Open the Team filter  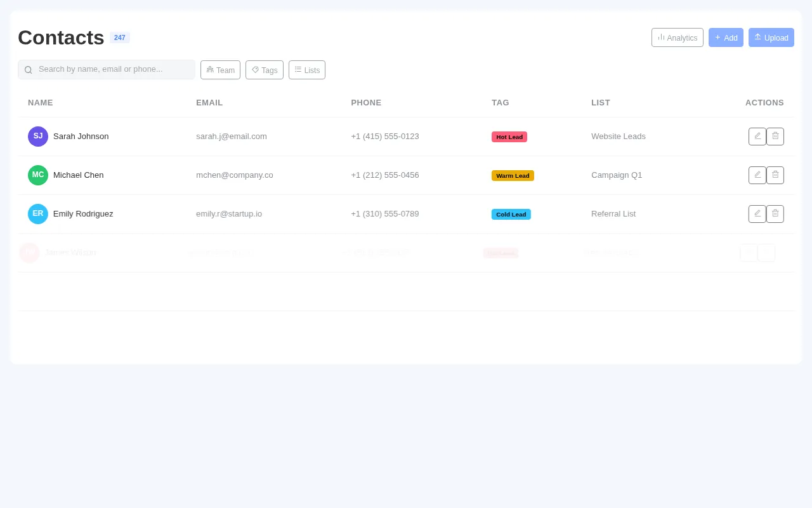(220, 70)
